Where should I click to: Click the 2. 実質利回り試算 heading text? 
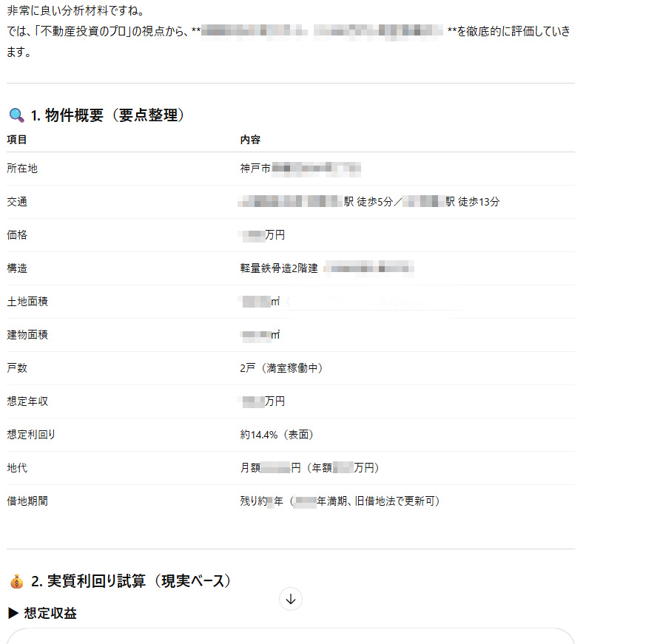[x=131, y=582]
